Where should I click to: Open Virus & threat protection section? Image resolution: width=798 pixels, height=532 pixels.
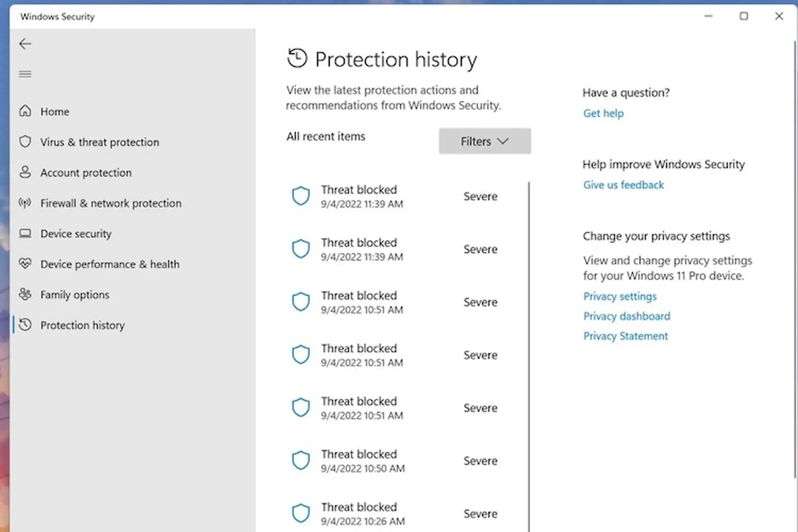point(99,142)
